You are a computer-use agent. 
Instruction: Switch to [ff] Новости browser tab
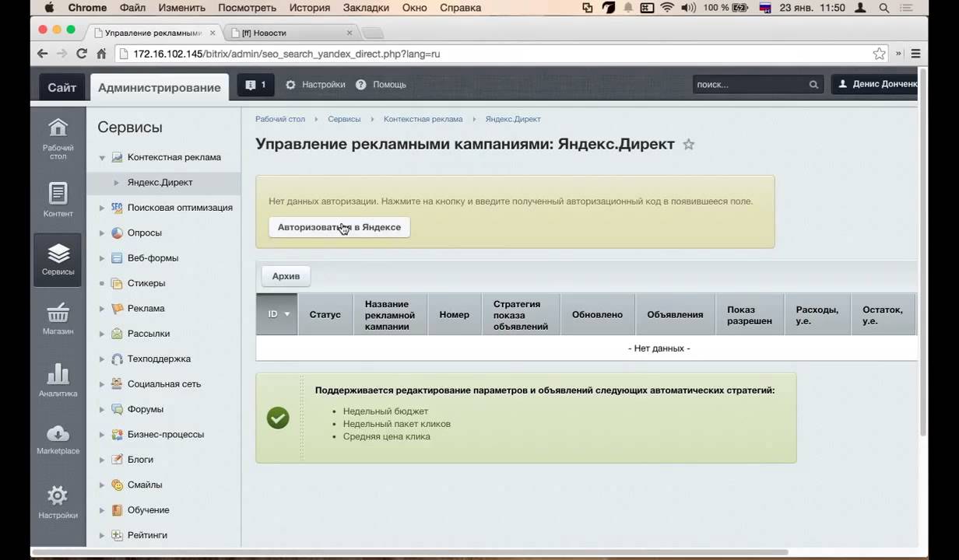[x=293, y=33]
